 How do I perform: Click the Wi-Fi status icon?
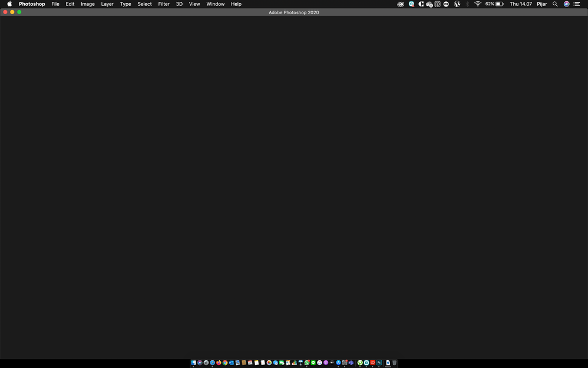477,4
